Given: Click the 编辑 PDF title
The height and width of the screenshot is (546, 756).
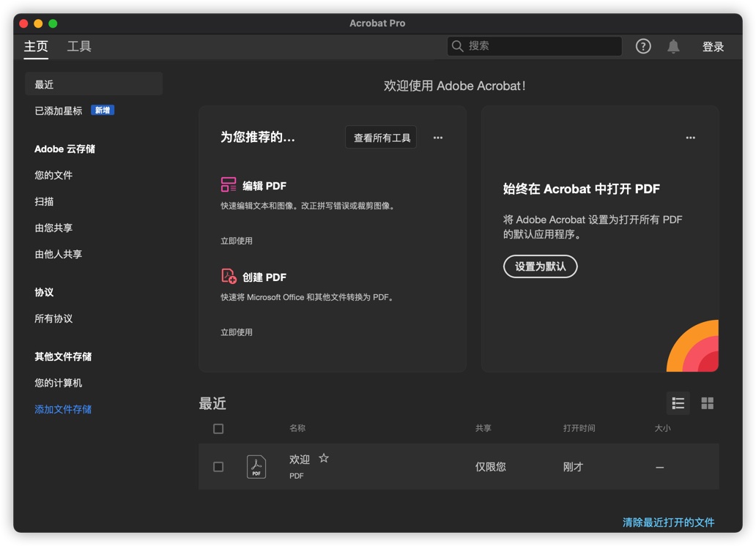Looking at the screenshot, I should (x=264, y=185).
